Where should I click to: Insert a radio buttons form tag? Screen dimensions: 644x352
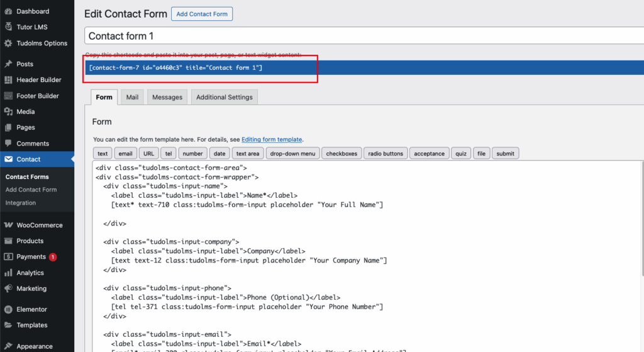(386, 153)
